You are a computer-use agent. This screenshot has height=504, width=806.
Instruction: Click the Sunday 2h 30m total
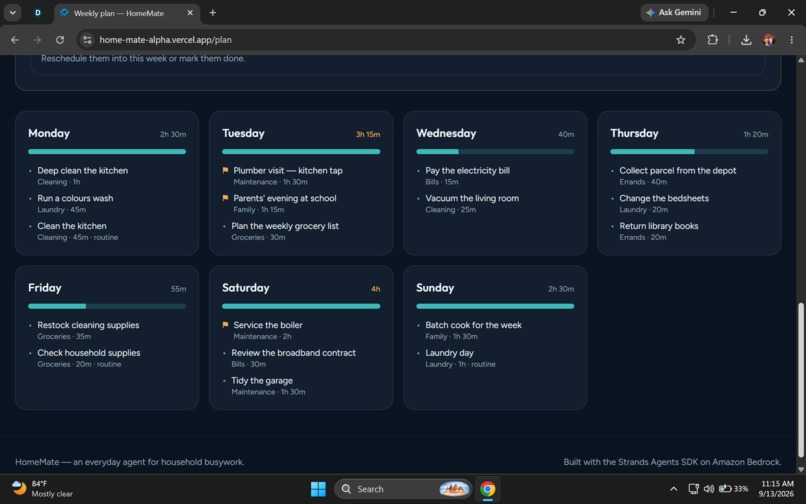[561, 289]
